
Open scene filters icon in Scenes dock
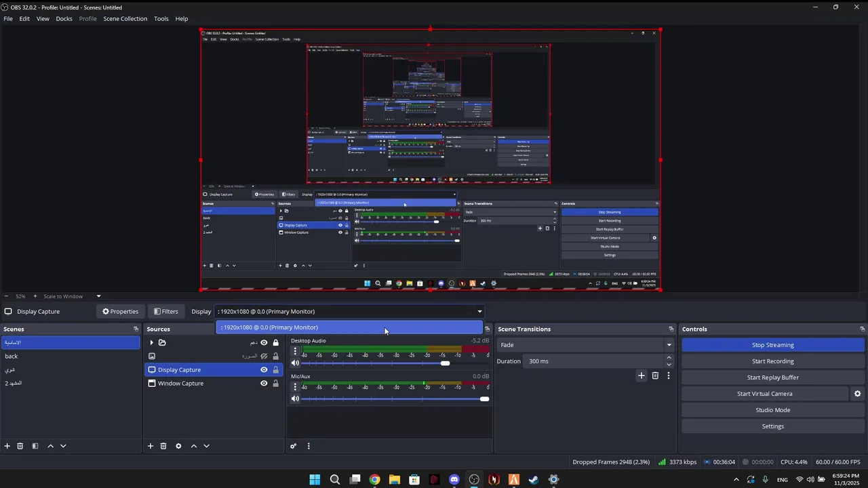pos(35,446)
